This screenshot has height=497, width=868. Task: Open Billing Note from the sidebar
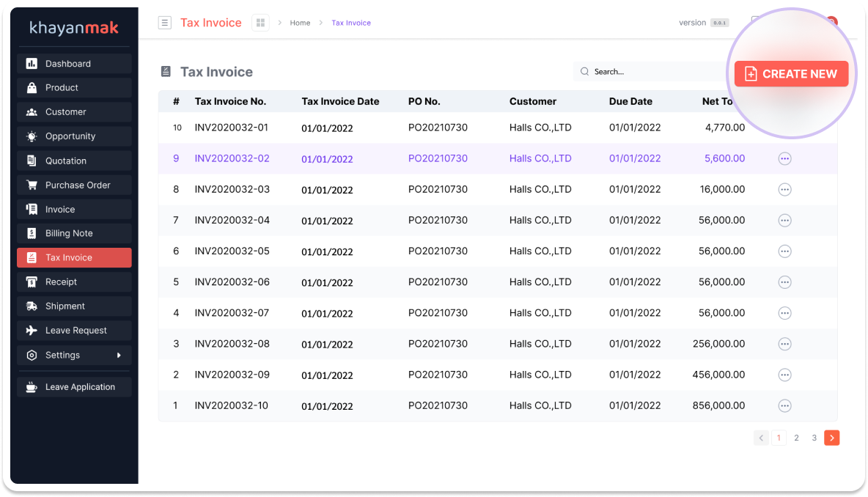tap(74, 233)
